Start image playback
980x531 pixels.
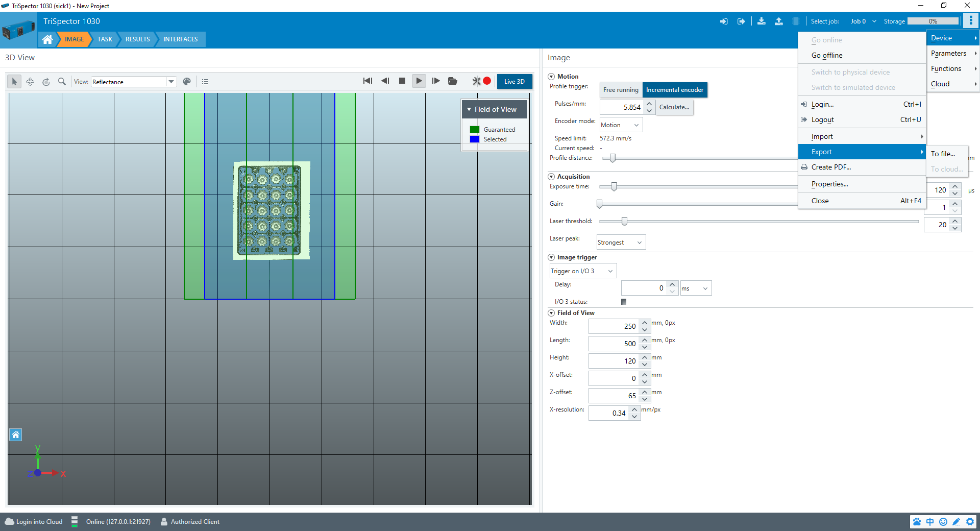point(419,81)
